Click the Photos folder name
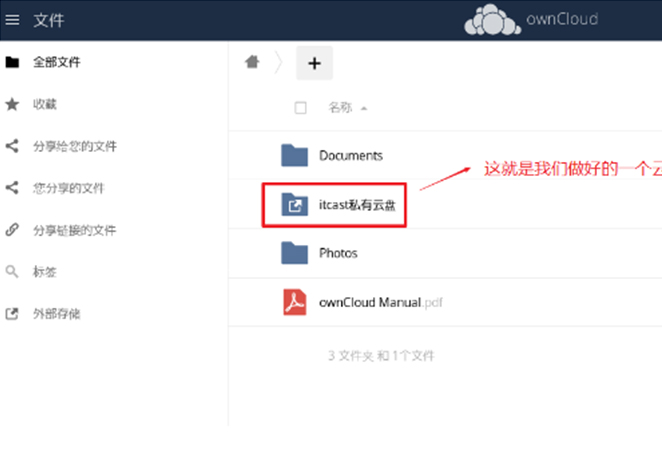The height and width of the screenshot is (466, 662). [x=338, y=254]
